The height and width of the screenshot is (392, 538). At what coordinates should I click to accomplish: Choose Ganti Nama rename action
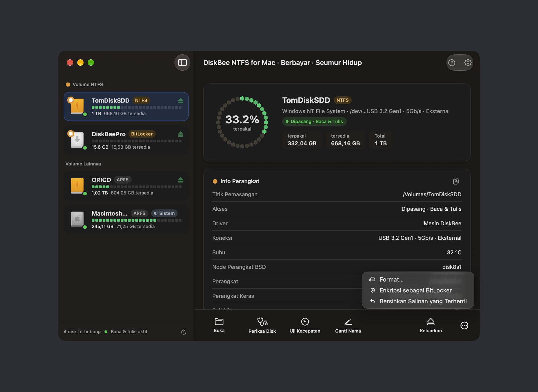tap(348, 325)
